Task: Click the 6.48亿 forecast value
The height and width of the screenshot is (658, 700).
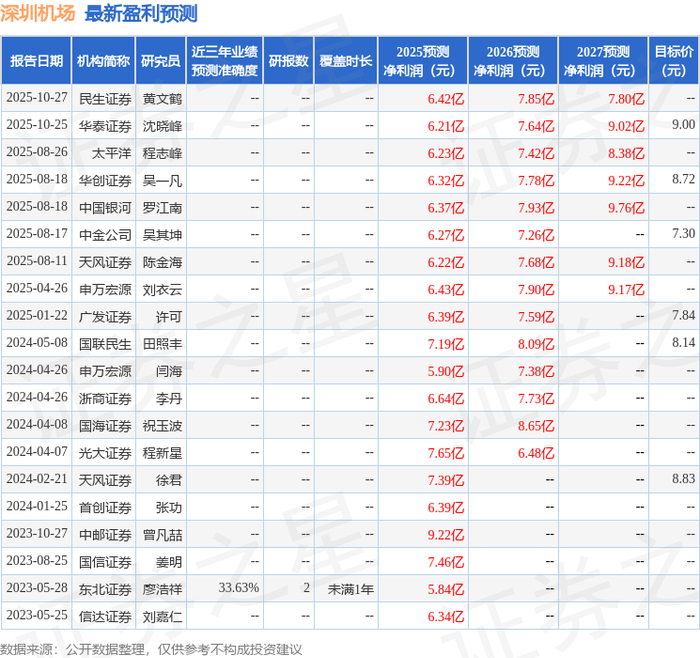Action: 536,453
